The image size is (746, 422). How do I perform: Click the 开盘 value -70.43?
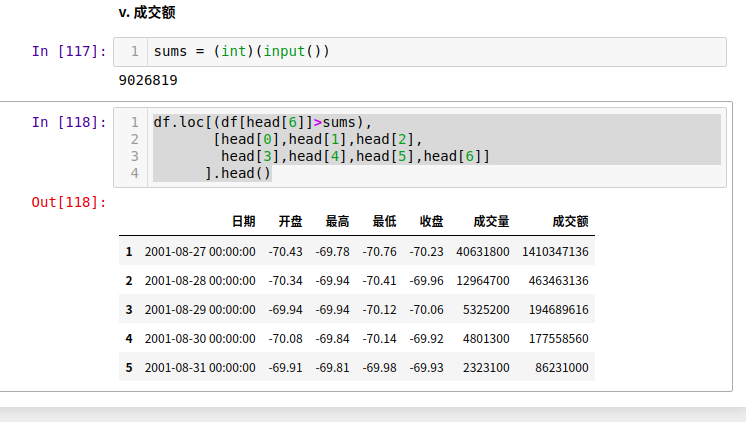[x=285, y=252]
